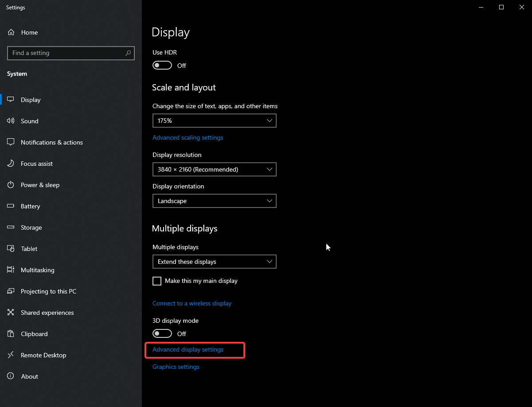Select Clipboard in the sidebar
The image size is (532, 407).
coord(71,334)
